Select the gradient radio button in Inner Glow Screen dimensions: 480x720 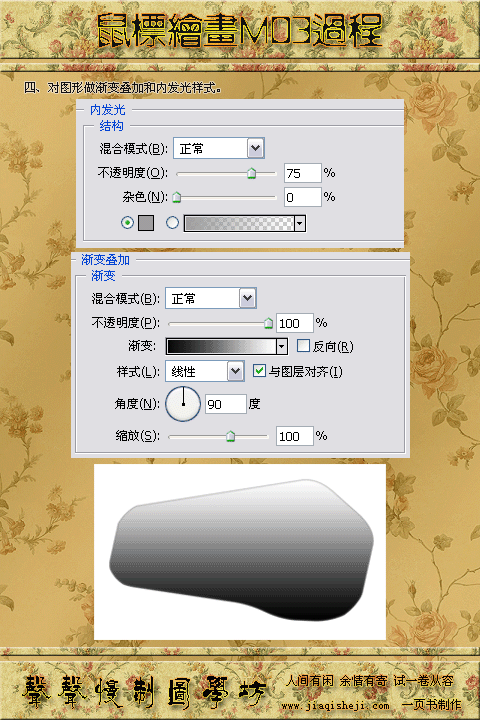pos(172,223)
